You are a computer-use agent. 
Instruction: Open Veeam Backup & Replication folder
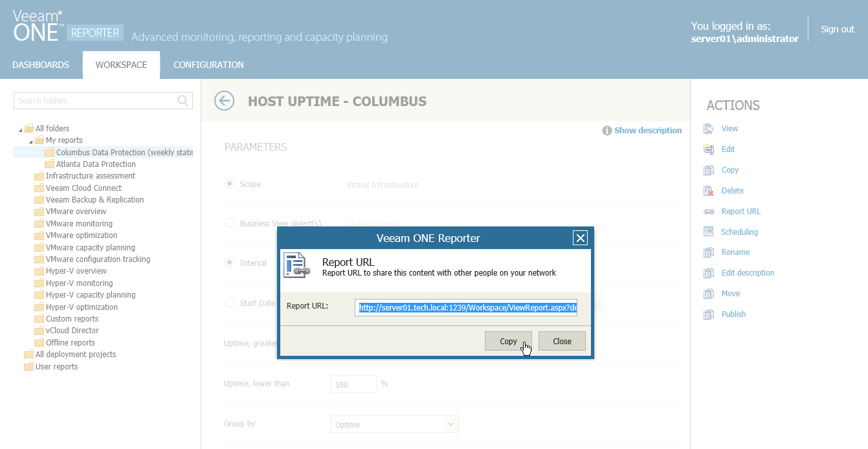pyautogui.click(x=95, y=200)
